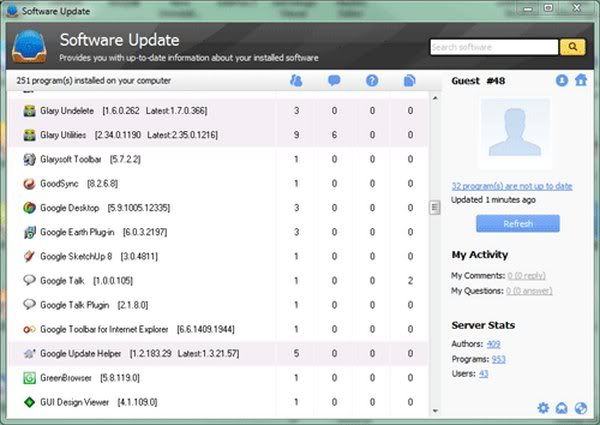Select the Glary Utilities row text

tap(129, 135)
